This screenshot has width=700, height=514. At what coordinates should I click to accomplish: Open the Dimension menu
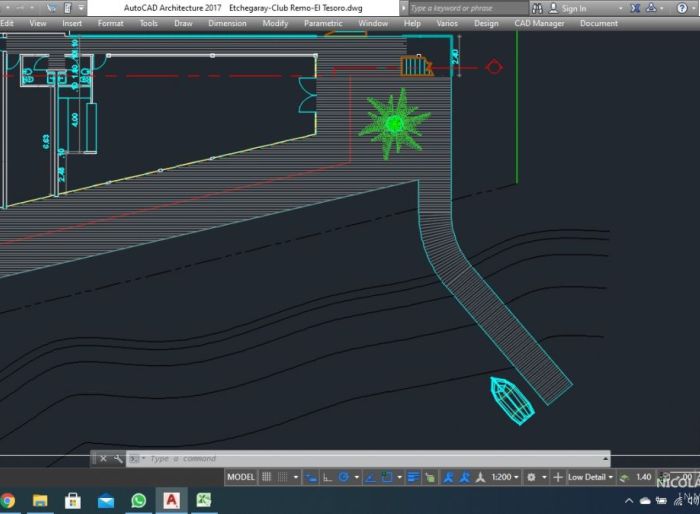click(x=227, y=23)
